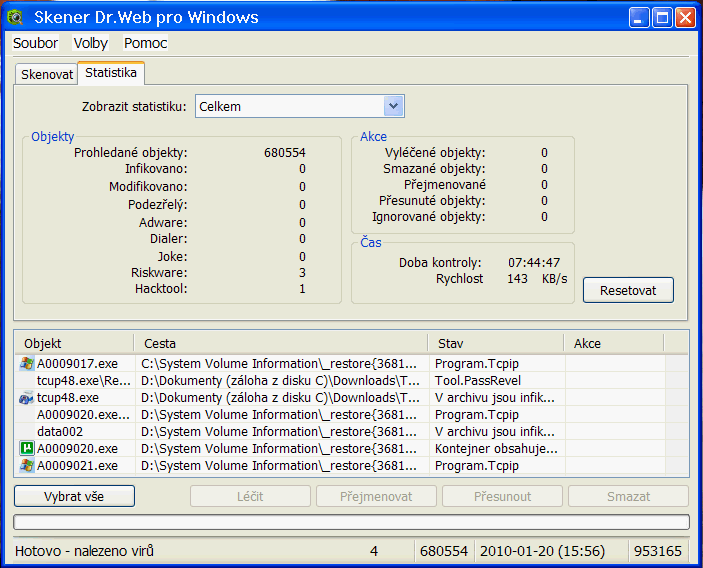Click the Doba kontroly time 07:44:47
The width and height of the screenshot is (703, 568).
[534, 263]
